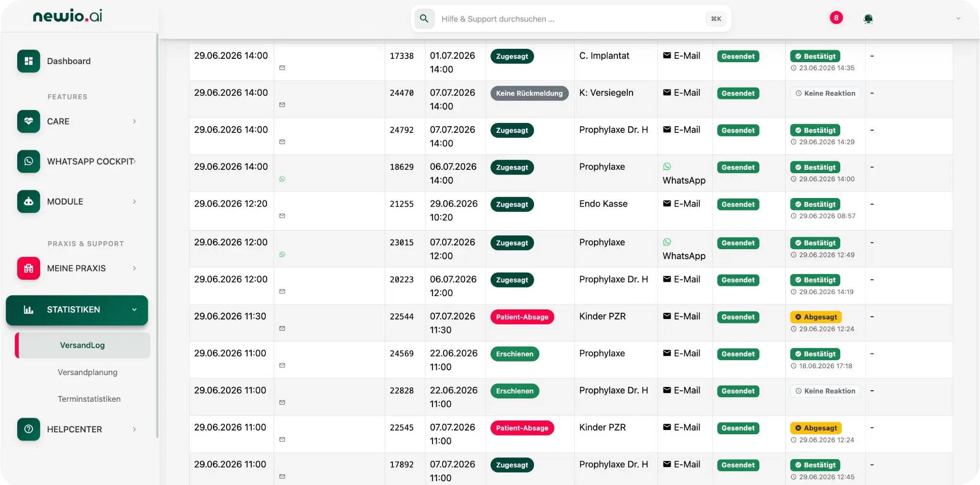The width and height of the screenshot is (980, 485).
Task: Expand the Meine Praxis chevron
Action: click(x=134, y=268)
